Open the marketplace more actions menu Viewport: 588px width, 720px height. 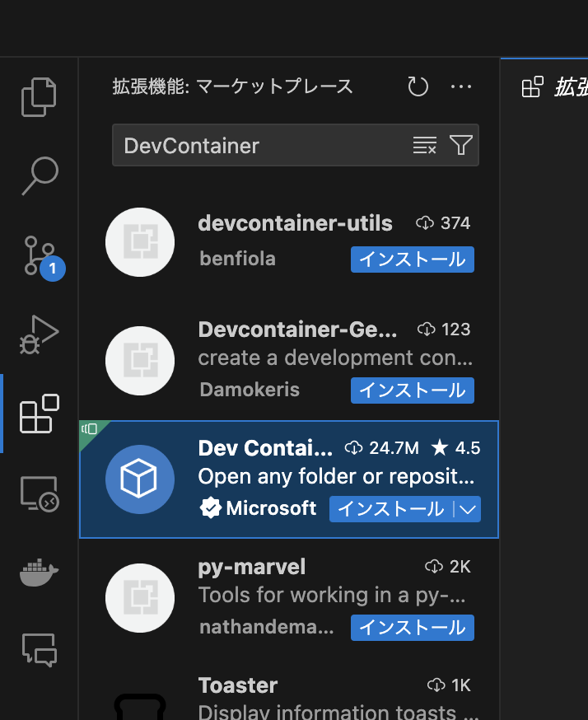(461, 86)
